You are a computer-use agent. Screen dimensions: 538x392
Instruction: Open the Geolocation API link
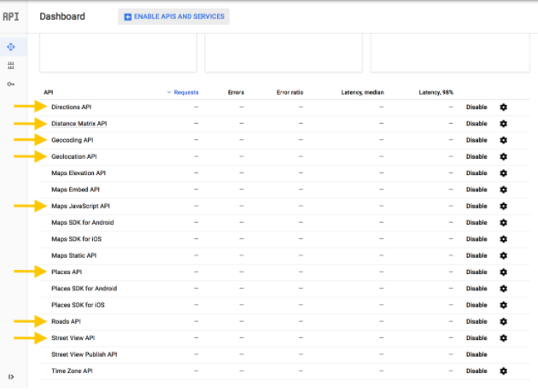74,156
